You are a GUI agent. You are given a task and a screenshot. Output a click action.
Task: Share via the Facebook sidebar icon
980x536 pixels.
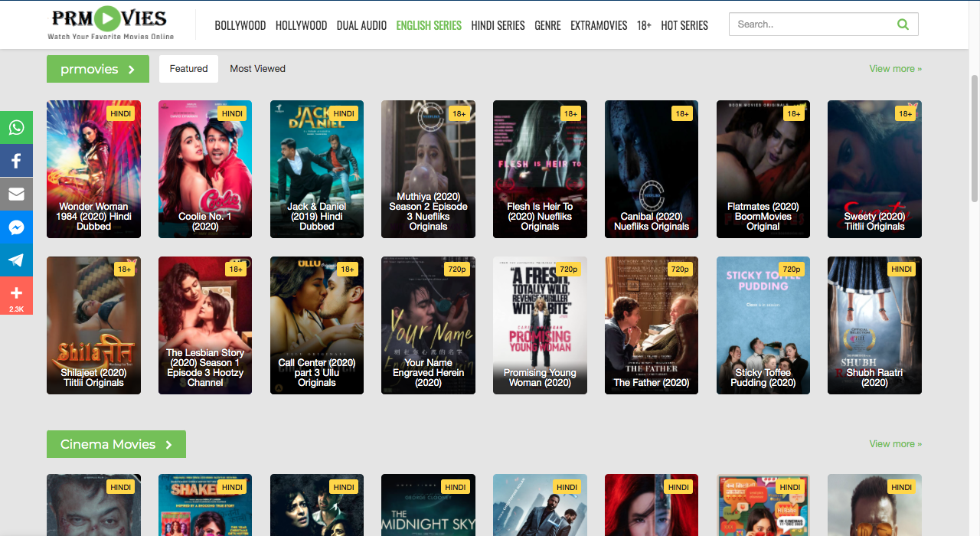pos(16,161)
